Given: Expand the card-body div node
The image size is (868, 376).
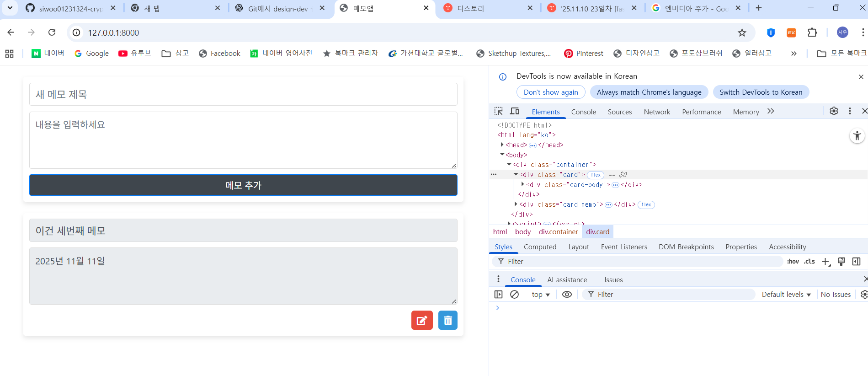Looking at the screenshot, I should (x=522, y=184).
